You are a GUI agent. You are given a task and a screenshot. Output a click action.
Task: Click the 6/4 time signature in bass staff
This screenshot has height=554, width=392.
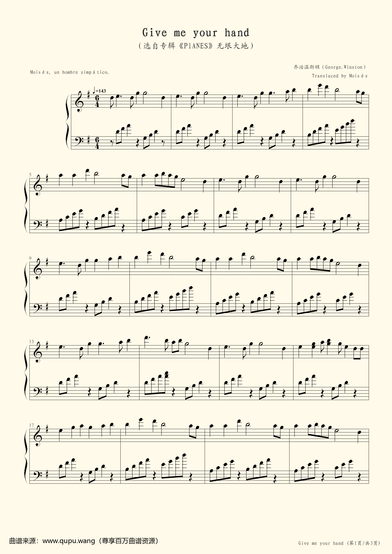[x=97, y=143]
